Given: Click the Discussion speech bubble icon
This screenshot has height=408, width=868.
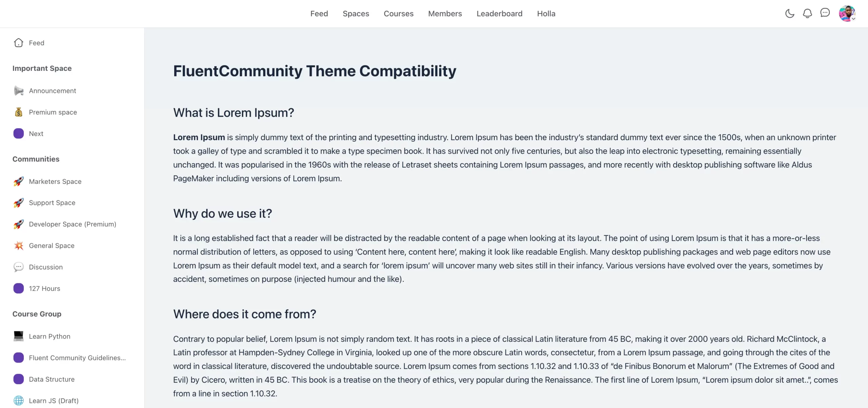Looking at the screenshot, I should (19, 267).
